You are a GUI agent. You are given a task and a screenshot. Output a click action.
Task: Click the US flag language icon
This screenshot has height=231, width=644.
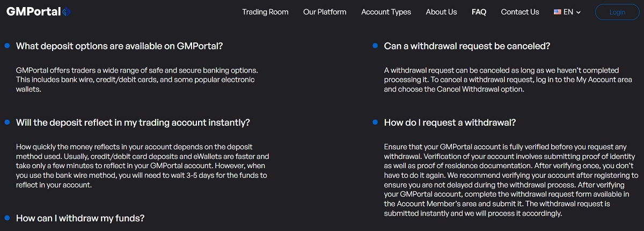coord(558,12)
